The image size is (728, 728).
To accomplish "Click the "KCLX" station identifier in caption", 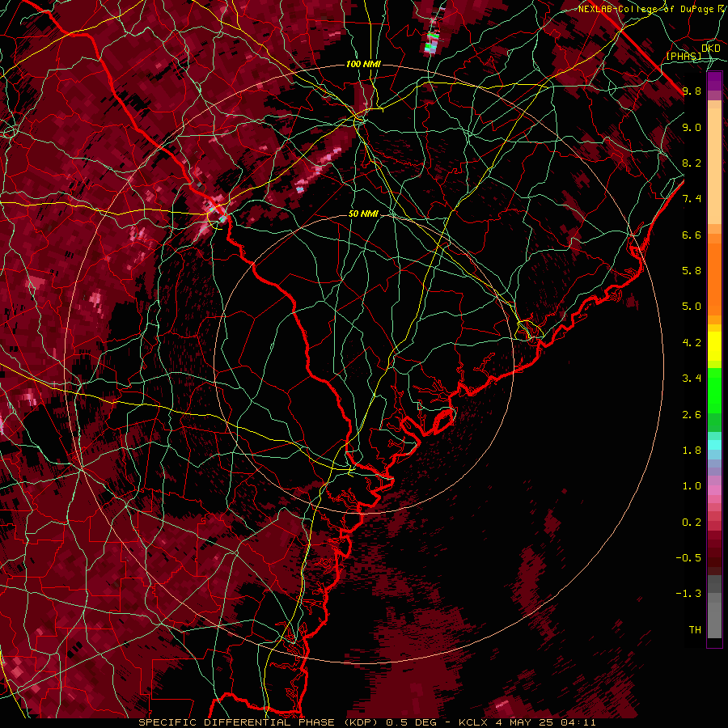I will pyautogui.click(x=475, y=722).
